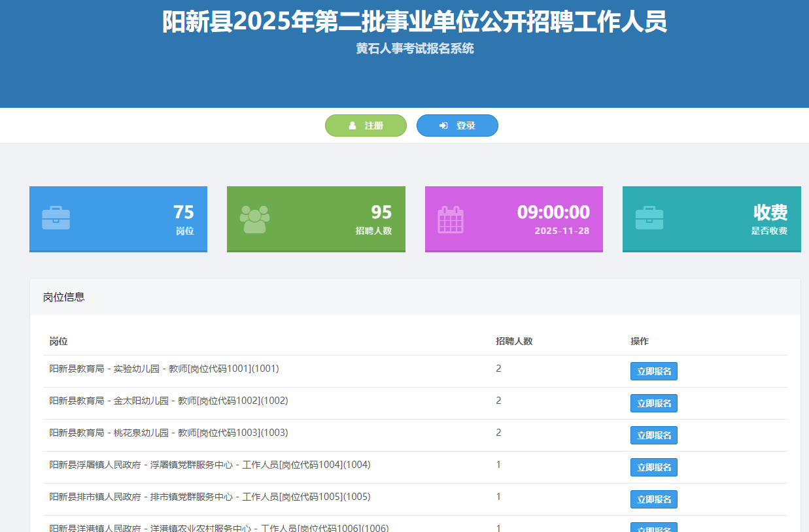
Task: Select the 岗位 column header
Action: (58, 341)
